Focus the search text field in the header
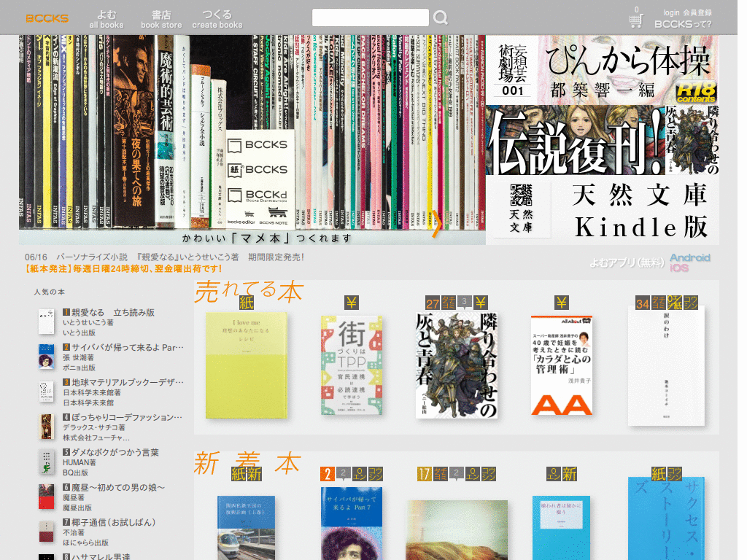The width and height of the screenshot is (747, 560). pyautogui.click(x=370, y=17)
